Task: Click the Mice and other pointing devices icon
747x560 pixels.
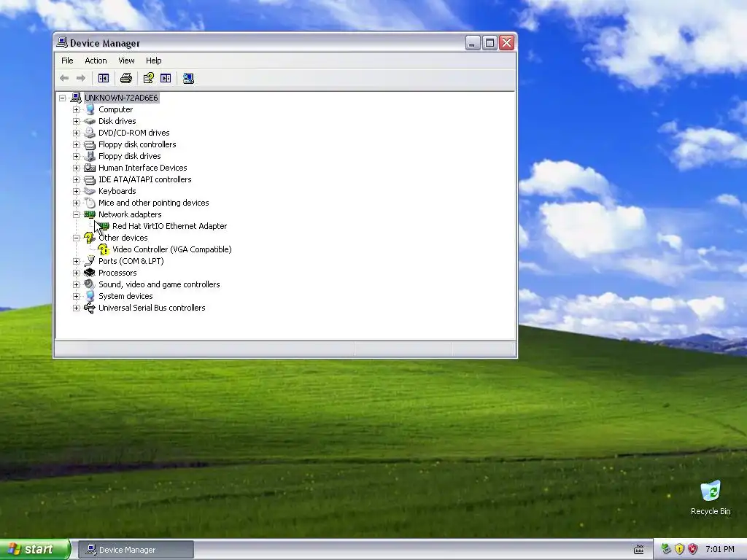Action: (90, 203)
